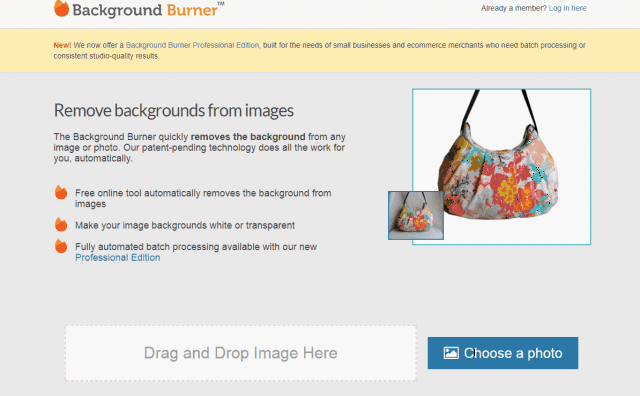
Task: Click the Drag and Drop Image Here zone
Action: point(241,353)
